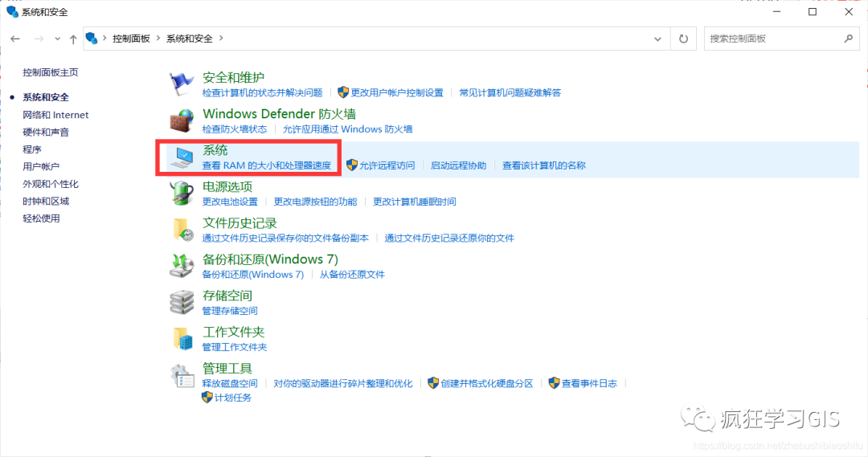868x457 pixels.
Task: Open Windows Defender 防火墙 heading
Action: click(x=279, y=114)
